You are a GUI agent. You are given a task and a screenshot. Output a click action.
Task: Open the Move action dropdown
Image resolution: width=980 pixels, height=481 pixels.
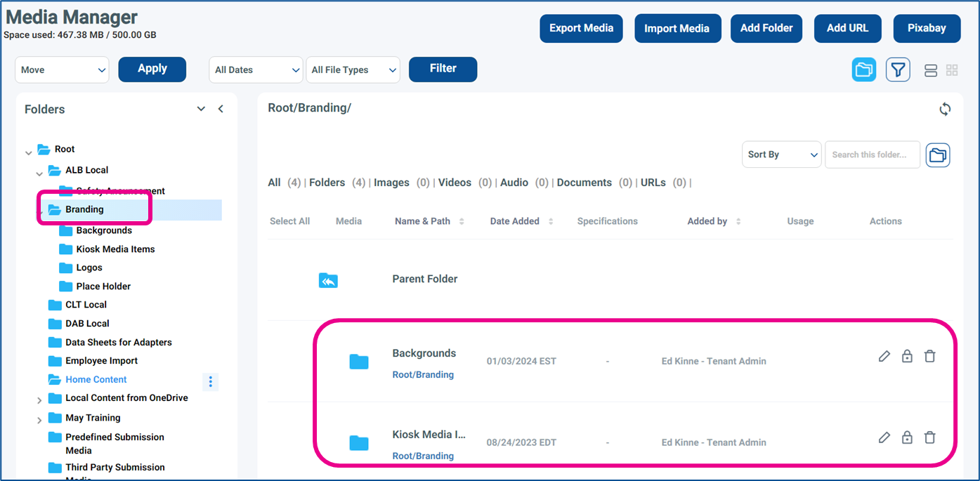coord(62,70)
